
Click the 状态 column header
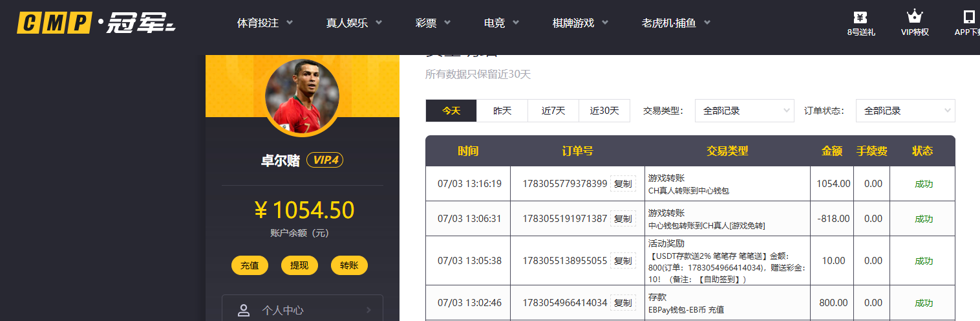pos(922,151)
